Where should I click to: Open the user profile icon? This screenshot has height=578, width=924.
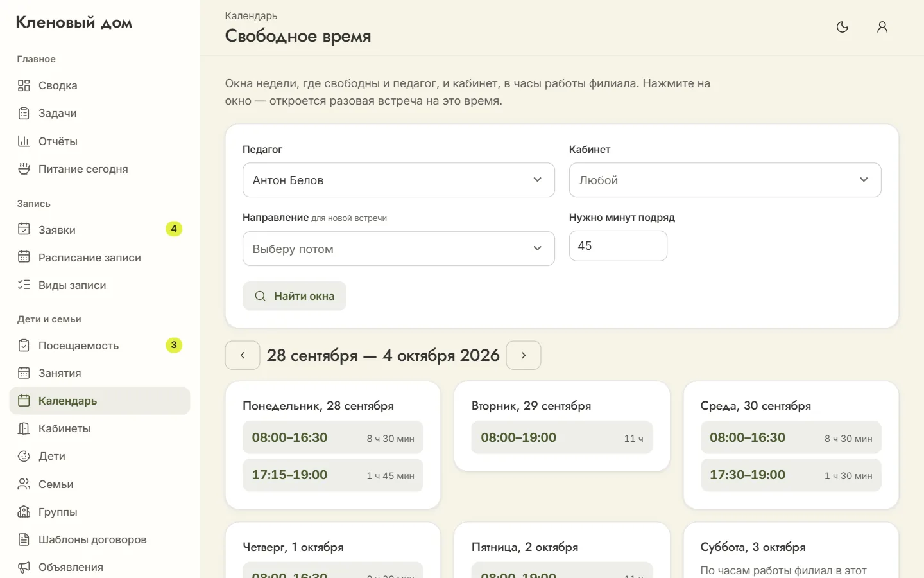[882, 27]
